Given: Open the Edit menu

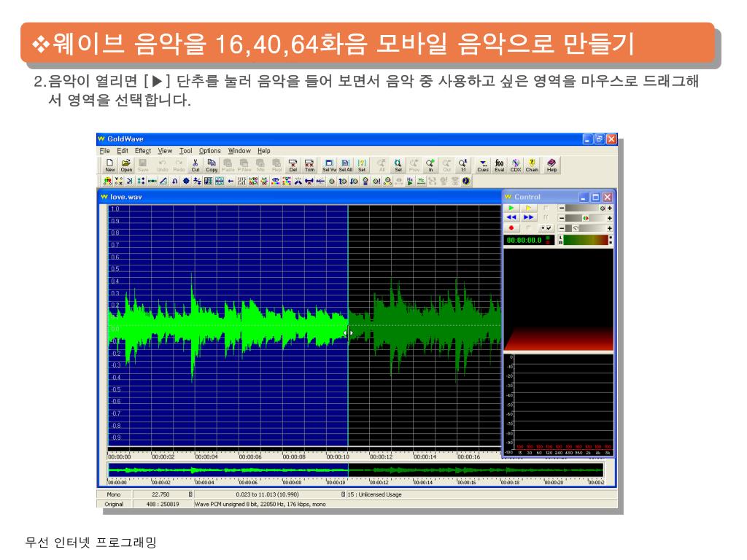Looking at the screenshot, I should 123,150.
